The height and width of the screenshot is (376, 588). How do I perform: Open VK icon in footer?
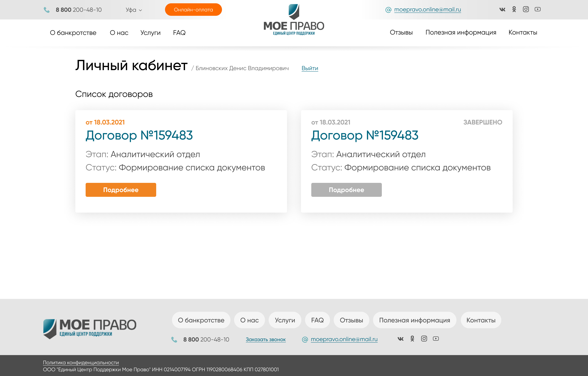point(400,339)
